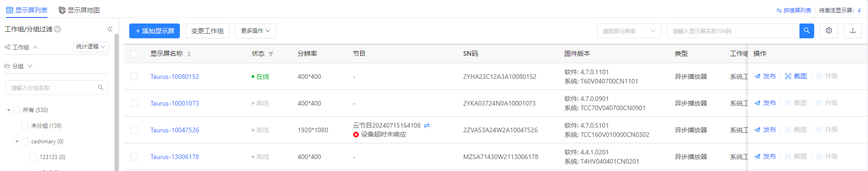Screen dimensions: 868x171
Task: Click the help icon beside 工作组/分组过滤
Action: pos(57,29)
